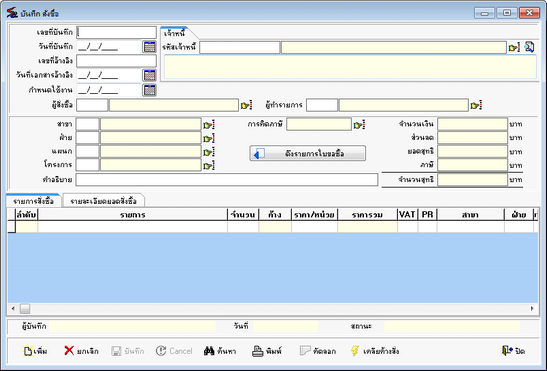Click the ลำดับ column header

click(x=27, y=215)
